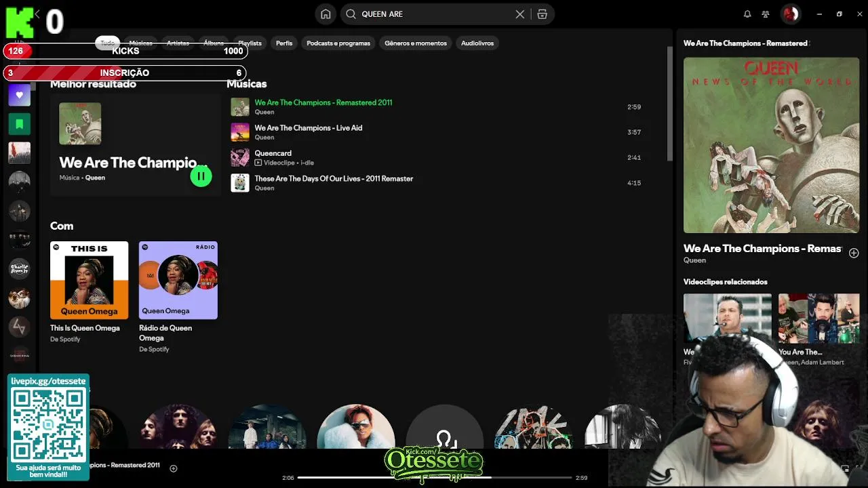Open notifications bell icon

(x=747, y=14)
